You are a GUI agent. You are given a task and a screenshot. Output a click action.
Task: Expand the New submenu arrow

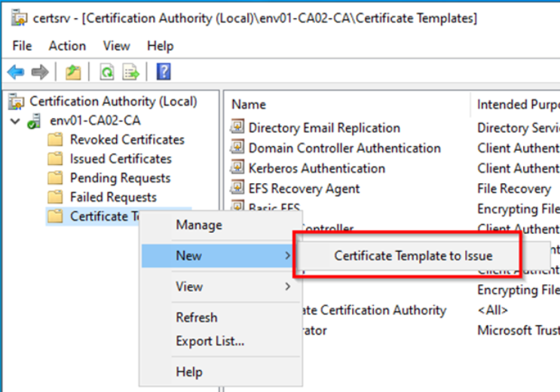[287, 256]
